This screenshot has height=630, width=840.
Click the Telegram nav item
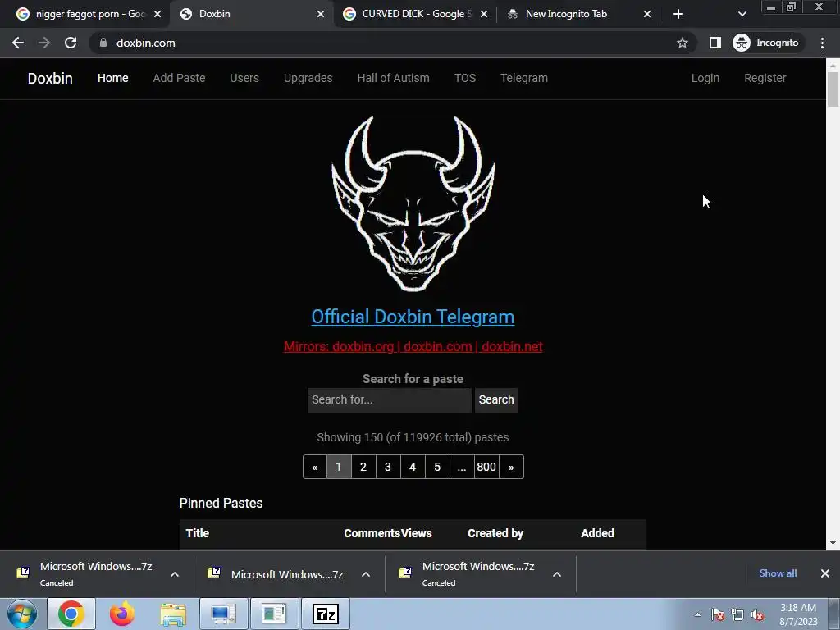coord(524,78)
